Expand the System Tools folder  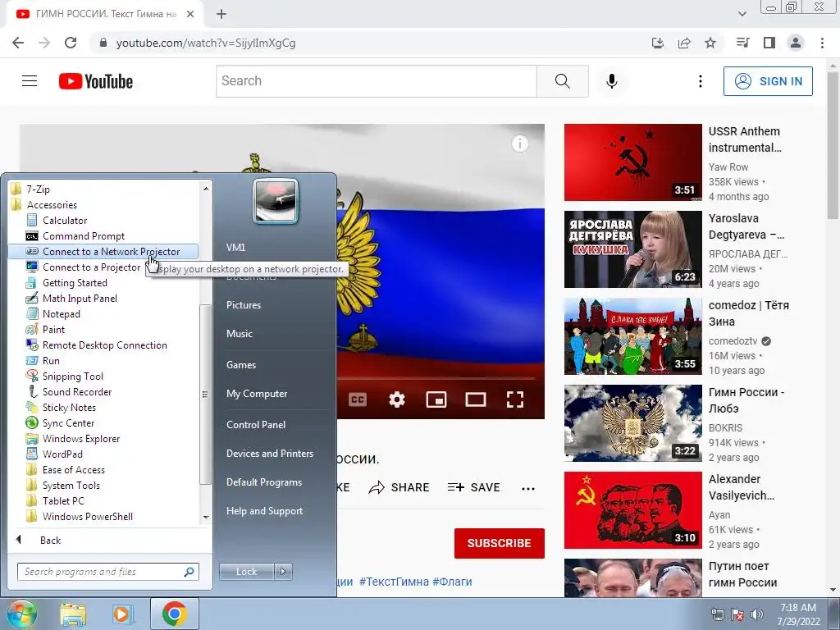click(63, 485)
